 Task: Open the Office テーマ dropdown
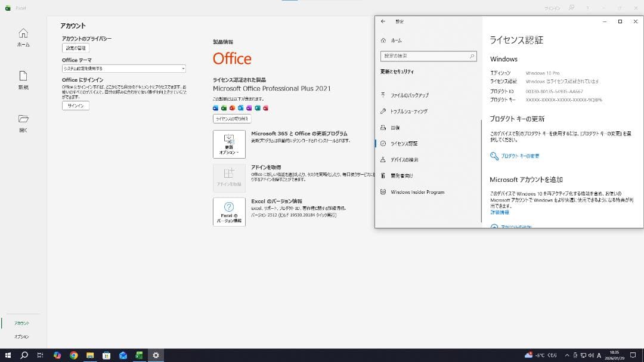(122, 69)
